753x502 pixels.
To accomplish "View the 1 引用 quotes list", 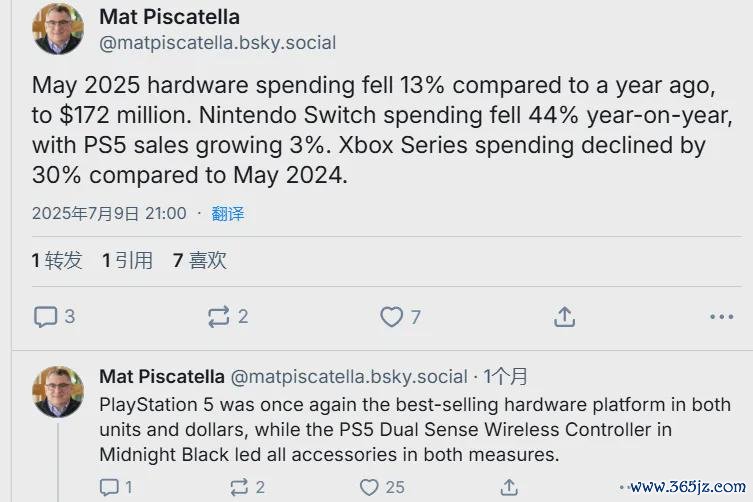I will point(127,261).
